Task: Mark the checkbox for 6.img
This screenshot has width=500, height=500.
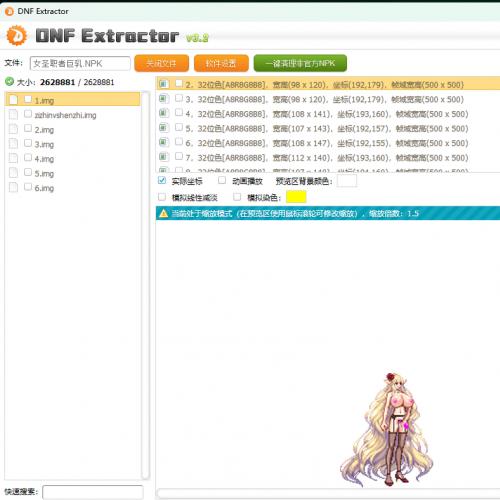Action: point(28,187)
